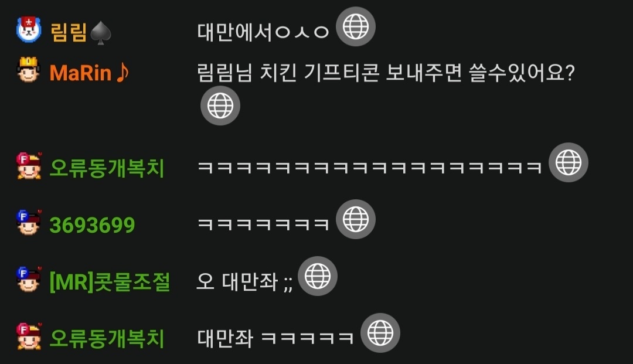Image resolution: width=633 pixels, height=364 pixels.
Task: Tap the globe icon below MaRin's chicken gifticon message
Action: 220,106
